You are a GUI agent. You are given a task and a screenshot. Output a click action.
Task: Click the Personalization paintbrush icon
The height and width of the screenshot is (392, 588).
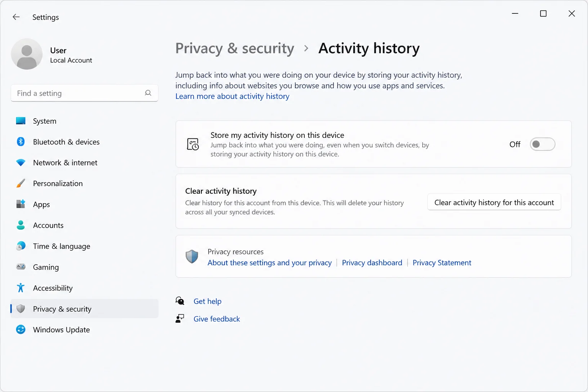pyautogui.click(x=21, y=183)
